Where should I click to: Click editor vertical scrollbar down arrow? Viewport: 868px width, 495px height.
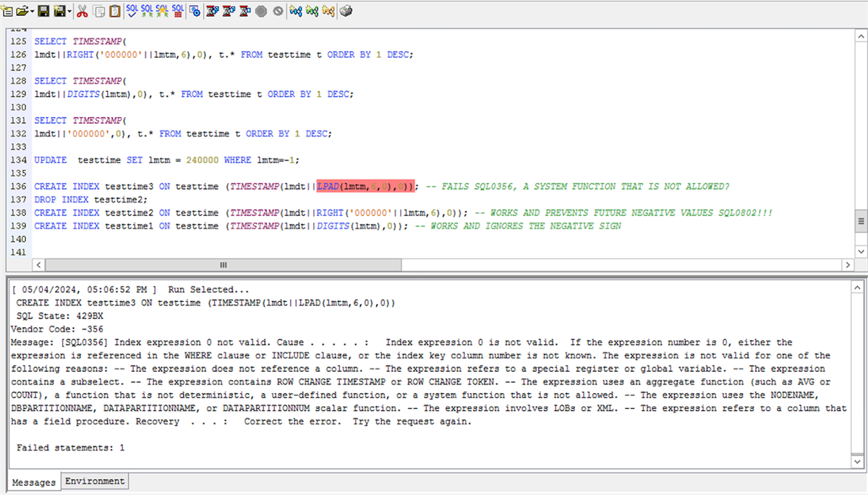860,250
